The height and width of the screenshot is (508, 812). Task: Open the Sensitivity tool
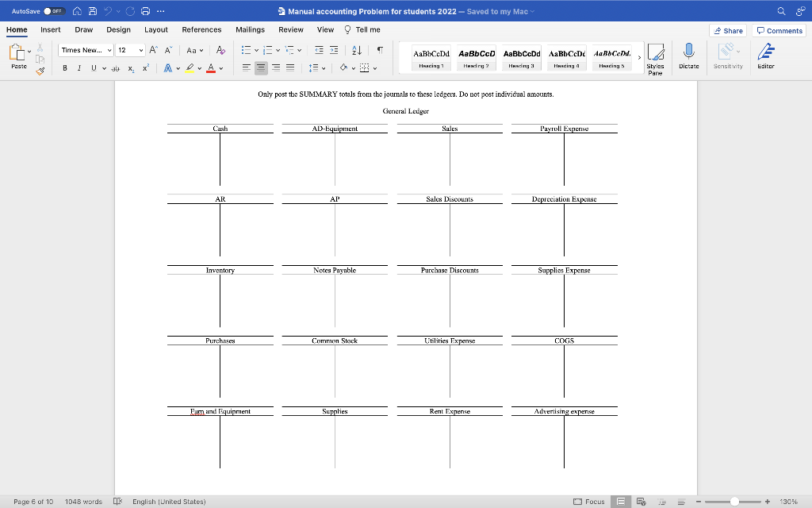[728, 57]
